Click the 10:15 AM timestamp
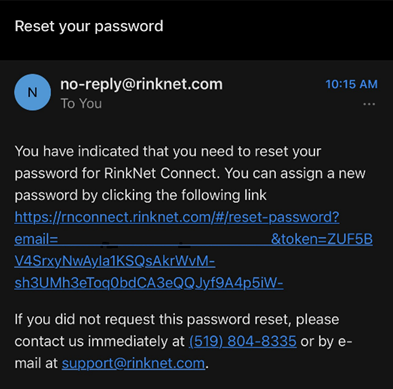Screen dimensions: 393x389 click(x=352, y=84)
